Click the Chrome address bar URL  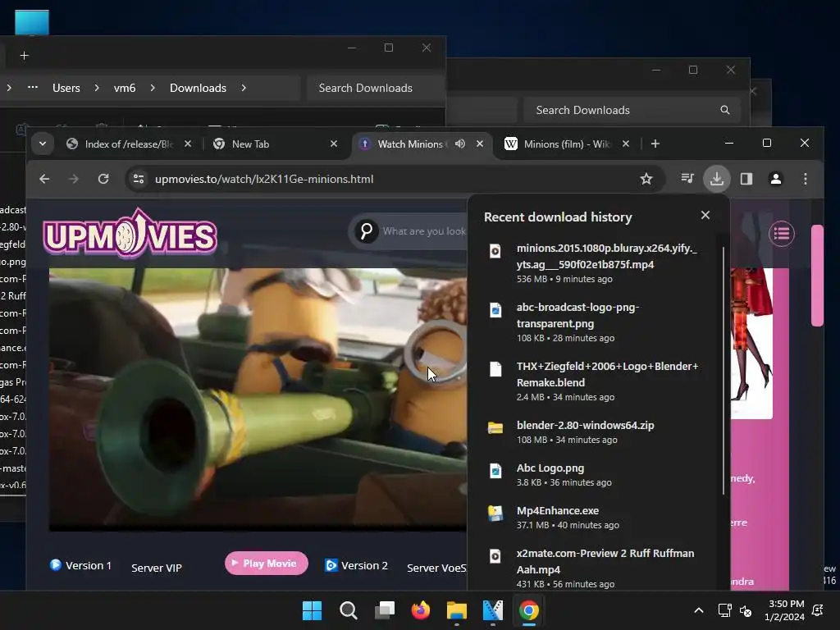(x=264, y=179)
